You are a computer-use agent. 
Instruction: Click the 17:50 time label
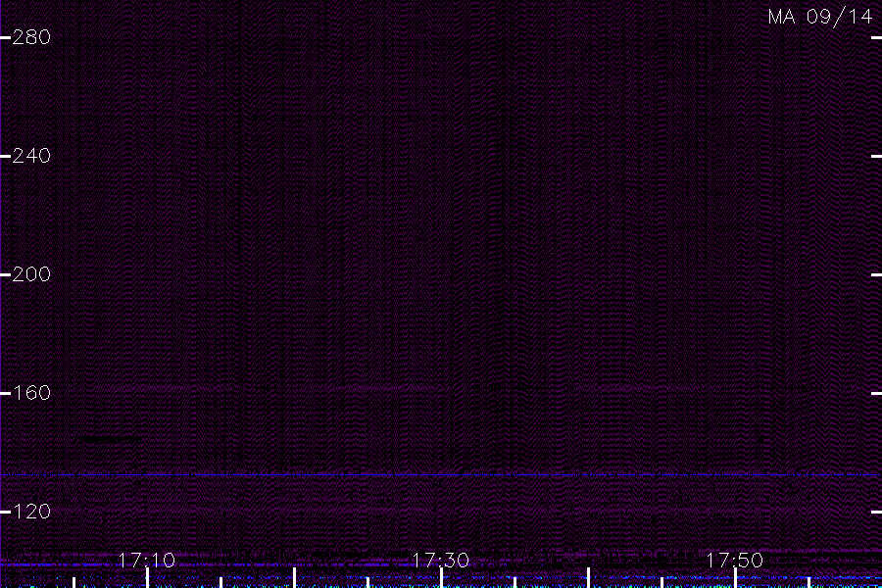735,560
